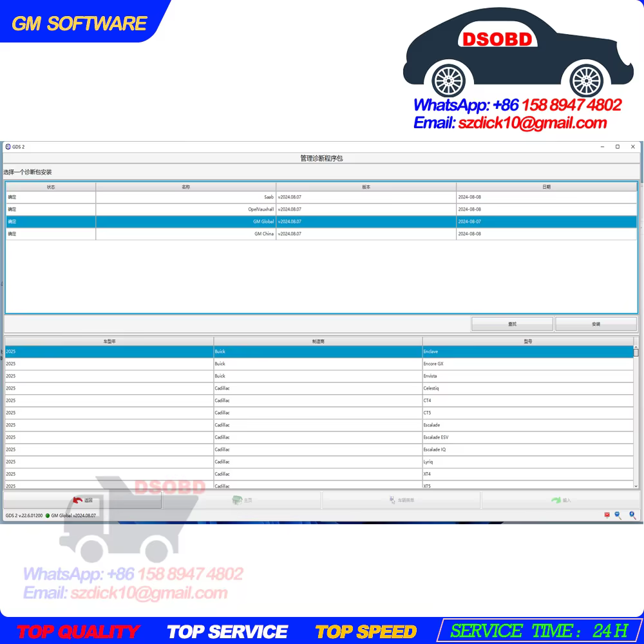
Task: Click the green enter arrow icon
Action: point(556,500)
